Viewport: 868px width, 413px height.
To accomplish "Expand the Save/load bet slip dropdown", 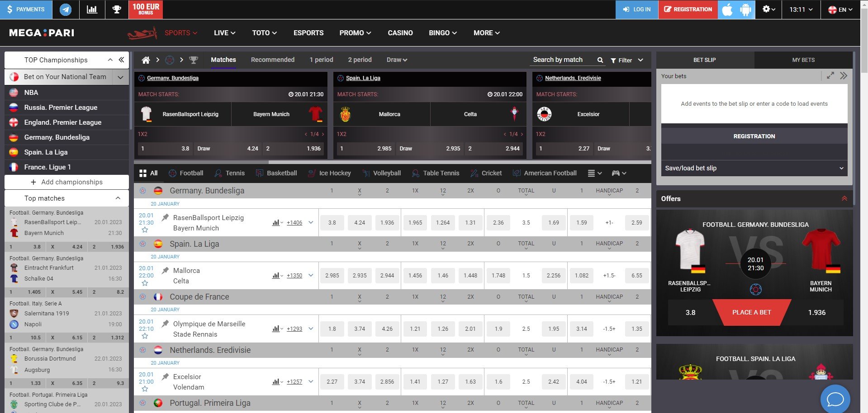I will [x=754, y=168].
